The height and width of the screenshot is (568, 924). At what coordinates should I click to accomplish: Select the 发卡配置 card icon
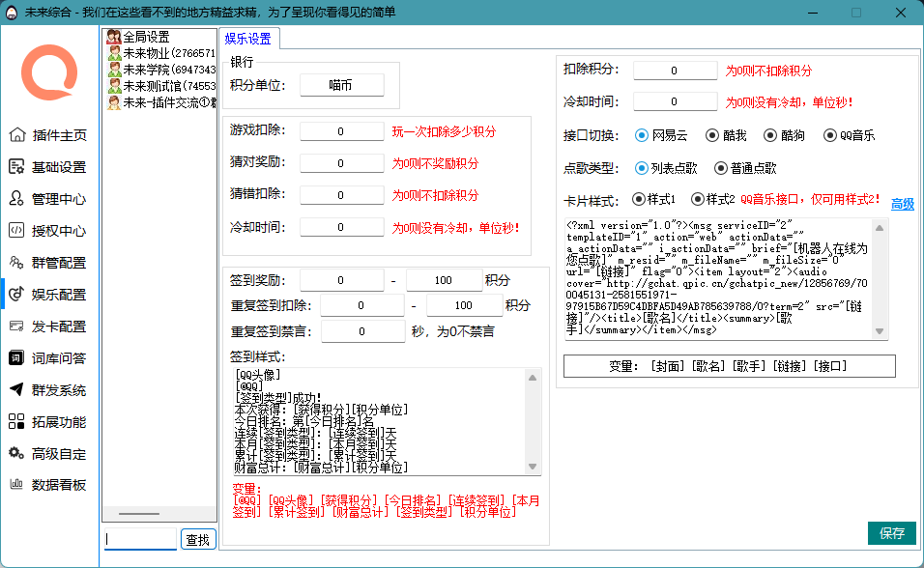pos(16,327)
